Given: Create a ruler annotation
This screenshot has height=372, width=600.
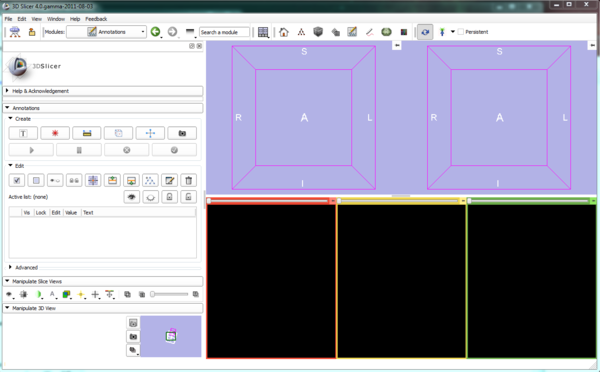Looking at the screenshot, I should (87, 133).
